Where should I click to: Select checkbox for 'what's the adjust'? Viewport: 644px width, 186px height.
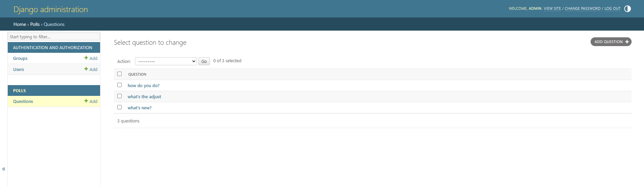point(119,96)
